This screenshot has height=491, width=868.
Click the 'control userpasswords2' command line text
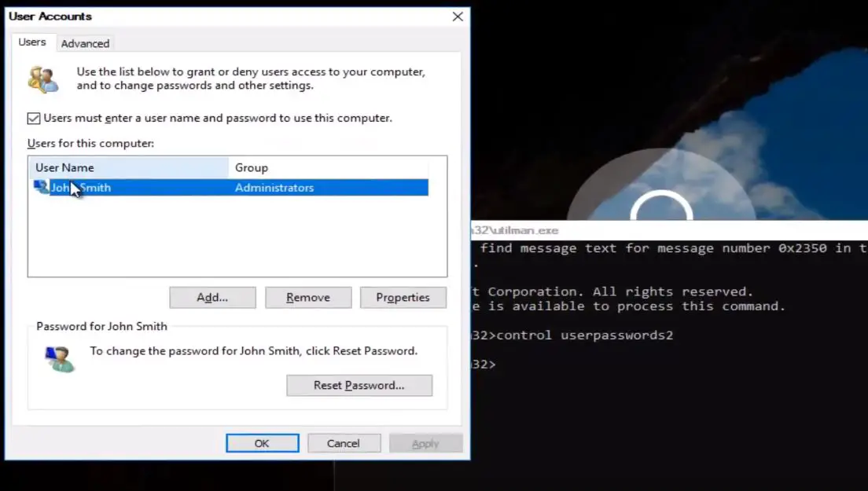tap(585, 335)
